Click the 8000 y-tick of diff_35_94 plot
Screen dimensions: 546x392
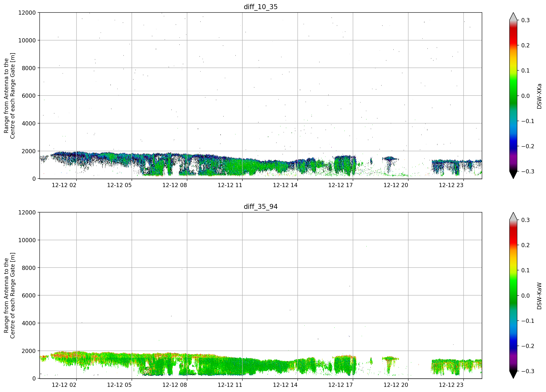coord(29,268)
